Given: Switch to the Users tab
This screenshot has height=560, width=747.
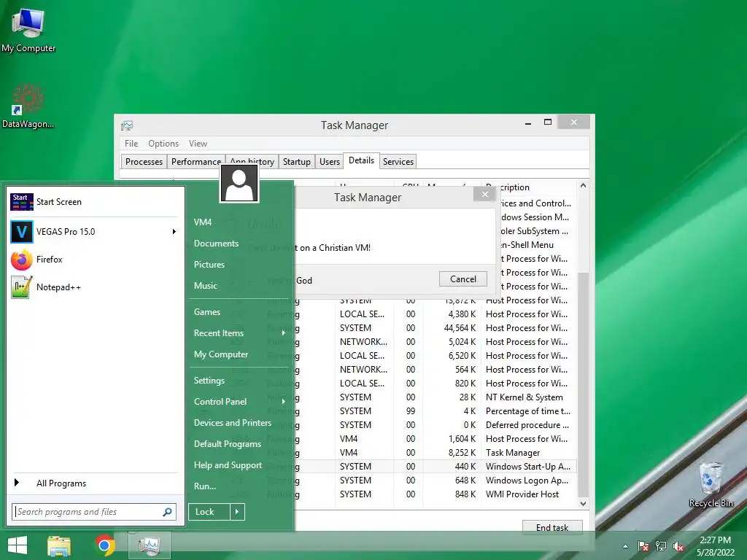Looking at the screenshot, I should click(329, 161).
